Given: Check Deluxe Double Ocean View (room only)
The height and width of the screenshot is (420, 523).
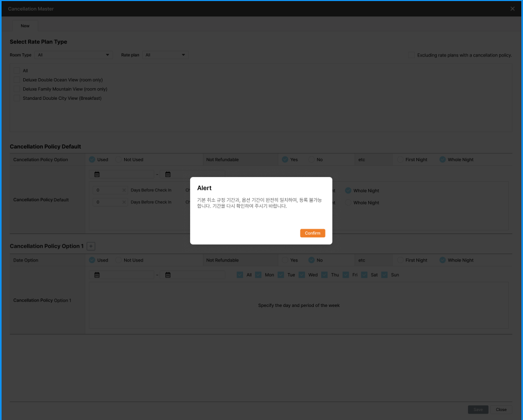Looking at the screenshot, I should click(17, 80).
